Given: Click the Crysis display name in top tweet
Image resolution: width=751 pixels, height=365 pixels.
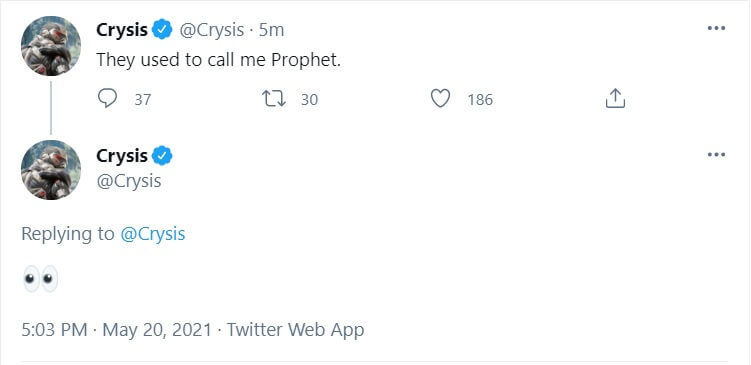Looking at the screenshot, I should tap(122, 31).
